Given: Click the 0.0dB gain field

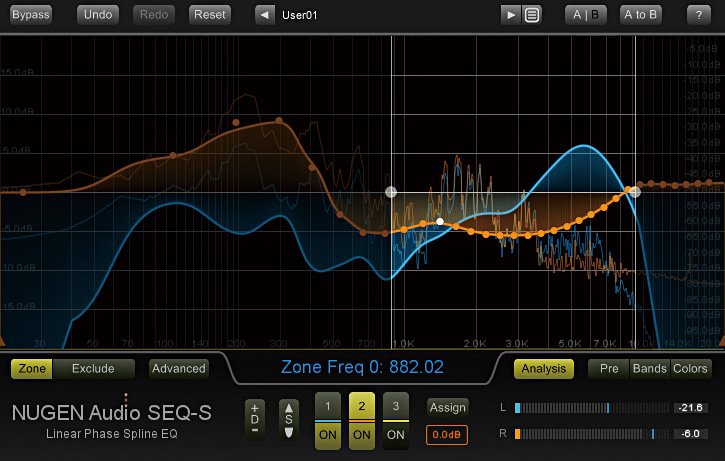Looking at the screenshot, I should (x=447, y=435).
